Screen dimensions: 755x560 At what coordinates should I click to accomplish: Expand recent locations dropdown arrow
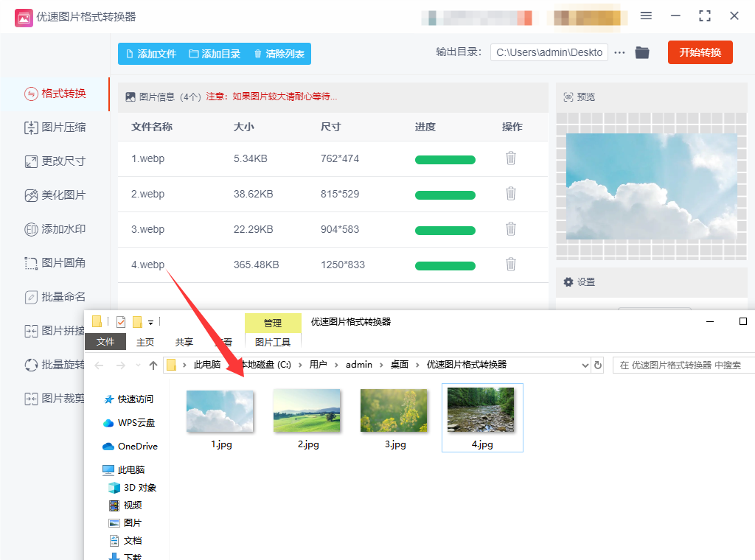tap(138, 365)
